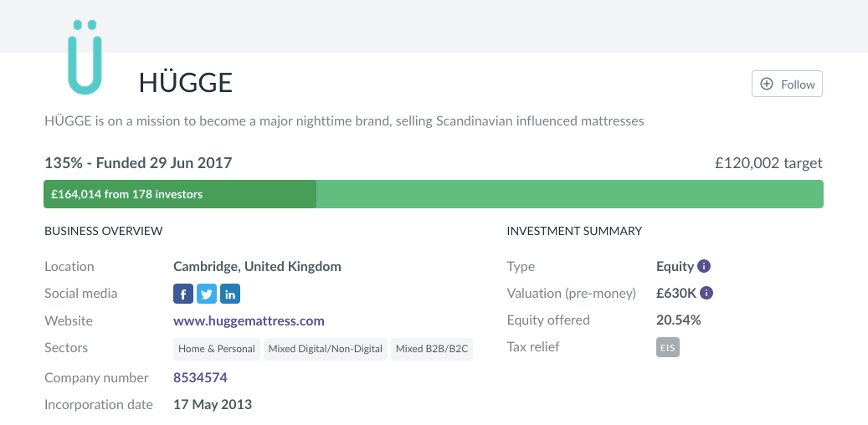Select the Mixed Digital/Non-Digital sector tag
This screenshot has width=868, height=425.
[326, 349]
